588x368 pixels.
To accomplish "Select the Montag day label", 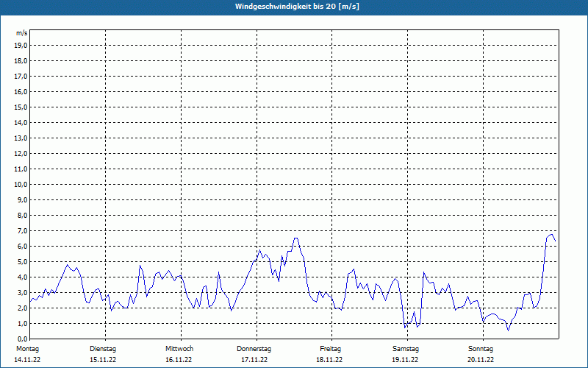I will tap(27, 348).
